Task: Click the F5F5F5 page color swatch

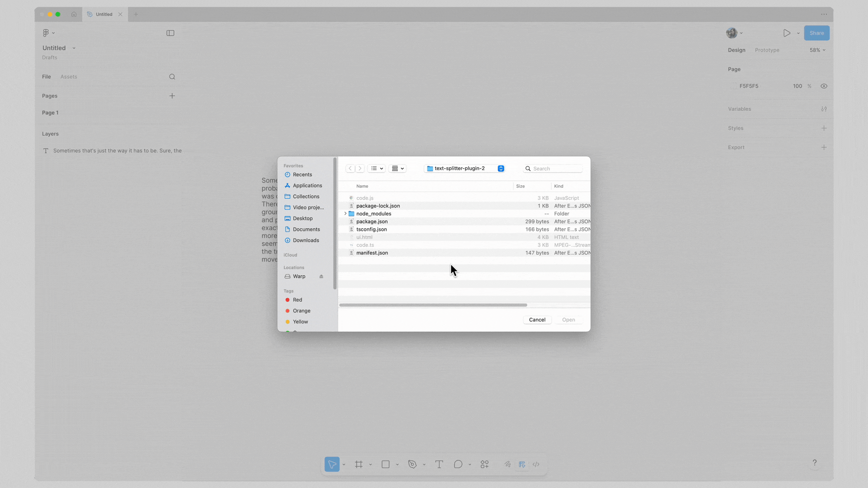Action: (734, 86)
